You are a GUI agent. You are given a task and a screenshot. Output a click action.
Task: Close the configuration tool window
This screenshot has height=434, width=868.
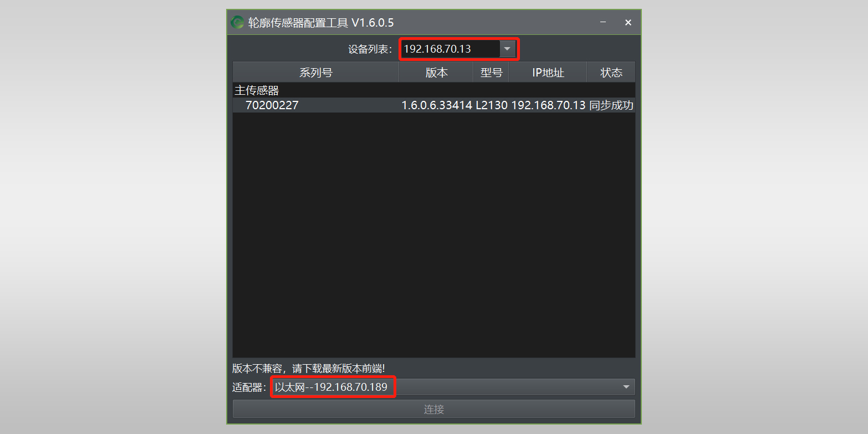point(628,22)
